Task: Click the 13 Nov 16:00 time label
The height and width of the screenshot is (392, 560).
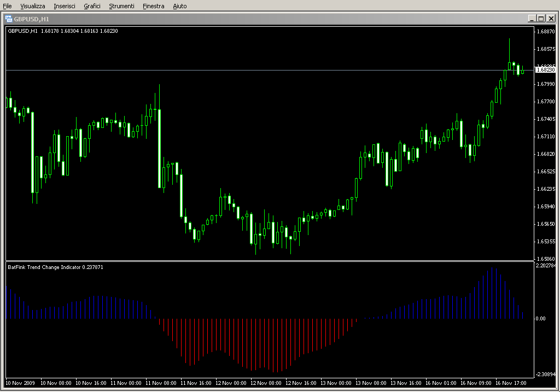Action: point(406,383)
